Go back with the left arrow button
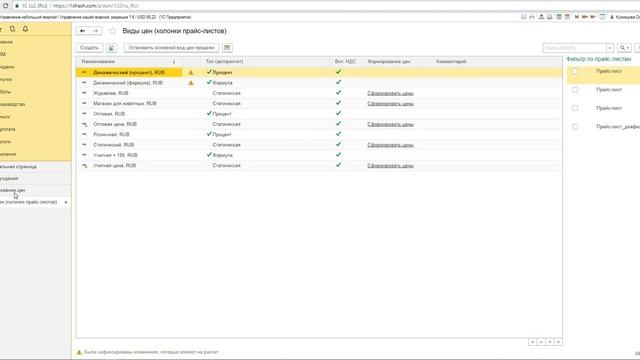The height and width of the screenshot is (360, 640). click(x=82, y=31)
